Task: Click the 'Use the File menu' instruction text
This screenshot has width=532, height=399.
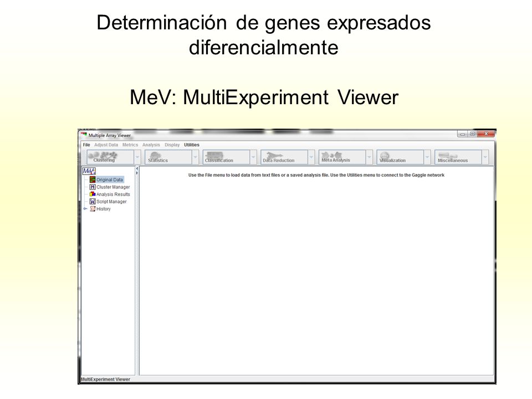Action: pyautogui.click(x=316, y=175)
